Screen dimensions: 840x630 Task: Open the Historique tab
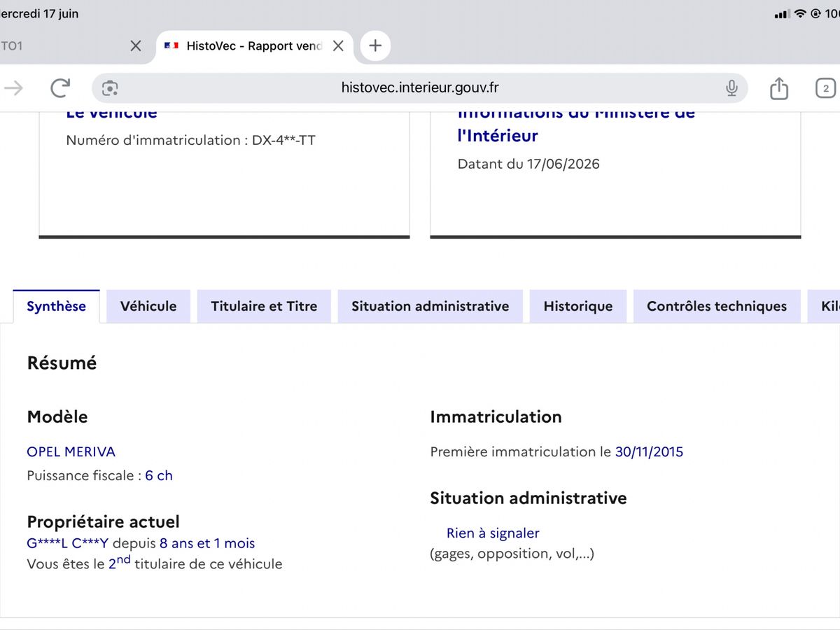click(578, 306)
